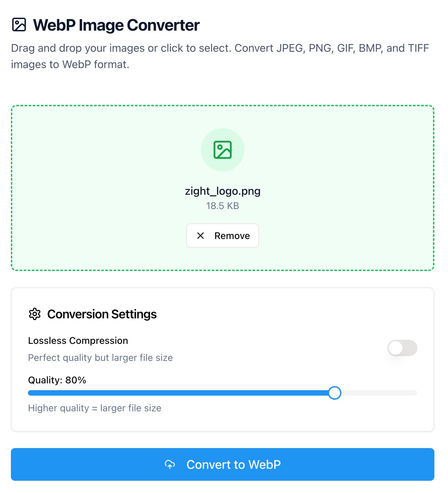Click the Lossless Compression label
The height and width of the screenshot is (493, 448).
[78, 340]
